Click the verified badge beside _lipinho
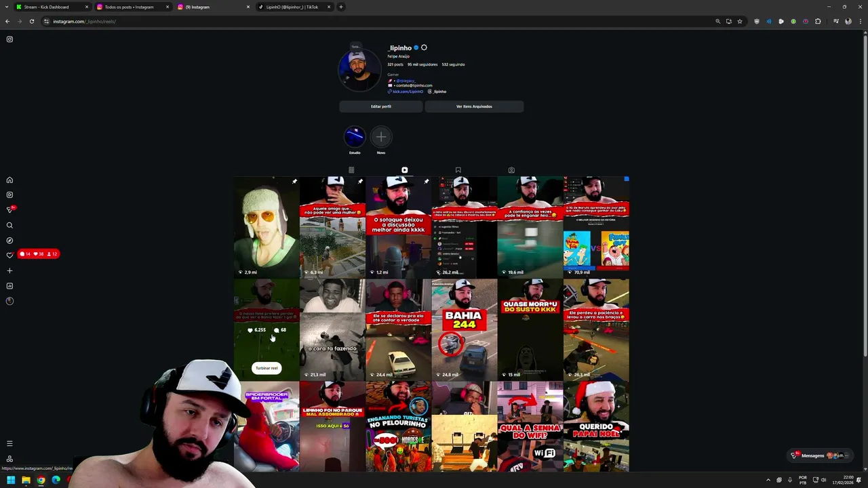Viewport: 868px width, 488px height. (416, 47)
